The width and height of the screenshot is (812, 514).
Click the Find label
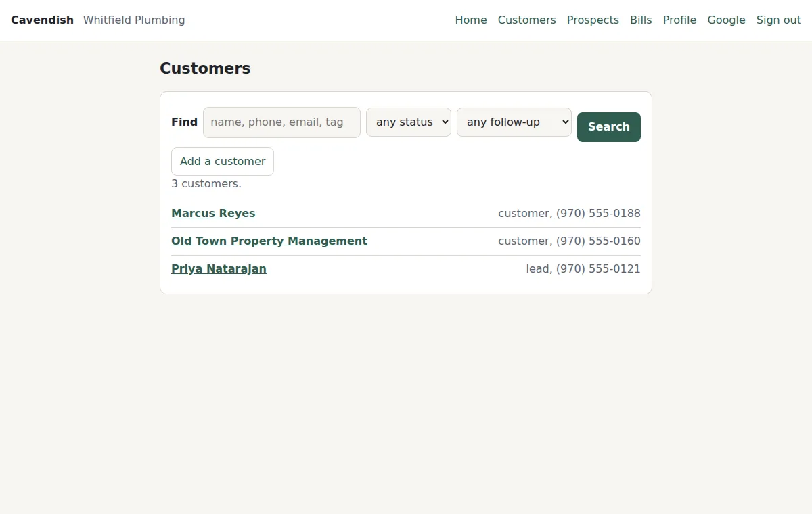point(184,122)
